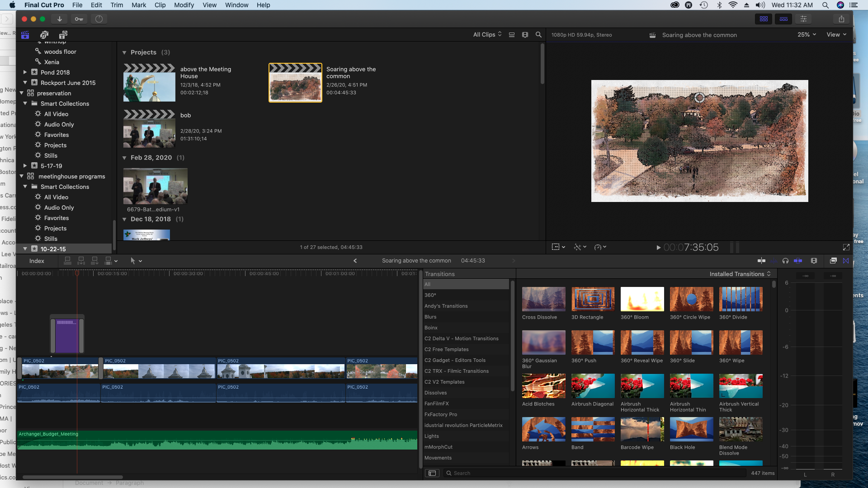Open the Installed Transitions dropdown
Screen dimensions: 868x488
tap(740, 274)
